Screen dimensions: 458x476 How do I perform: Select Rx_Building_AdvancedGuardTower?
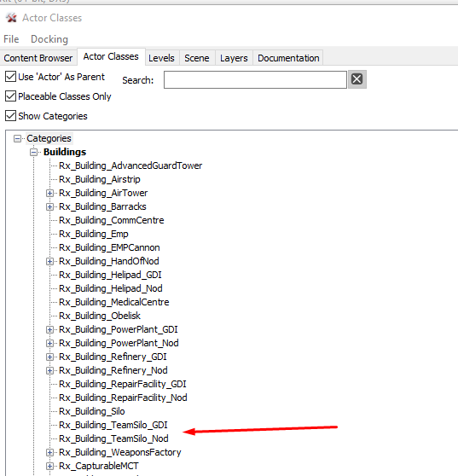coord(130,165)
